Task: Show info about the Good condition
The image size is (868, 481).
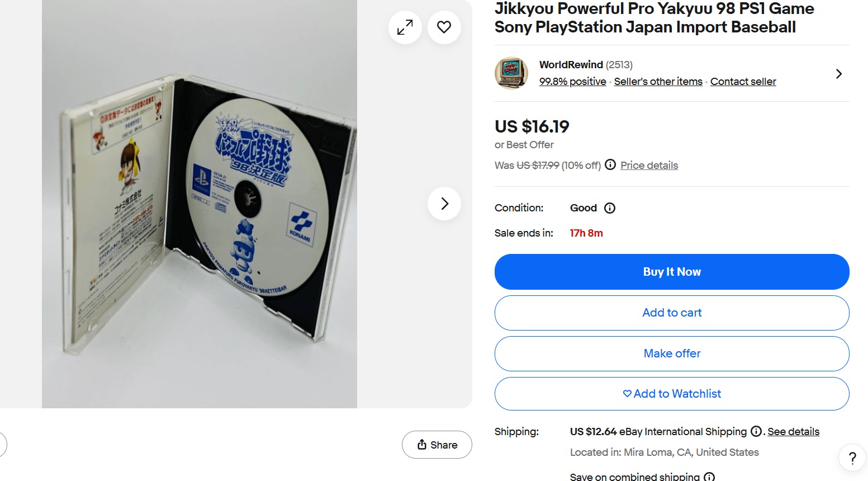Action: pyautogui.click(x=610, y=208)
